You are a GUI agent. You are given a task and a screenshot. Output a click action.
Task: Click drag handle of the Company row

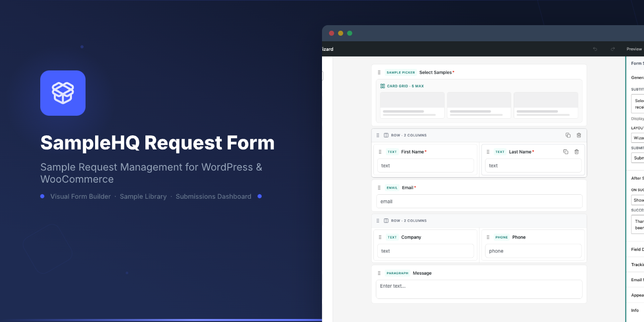point(378,221)
